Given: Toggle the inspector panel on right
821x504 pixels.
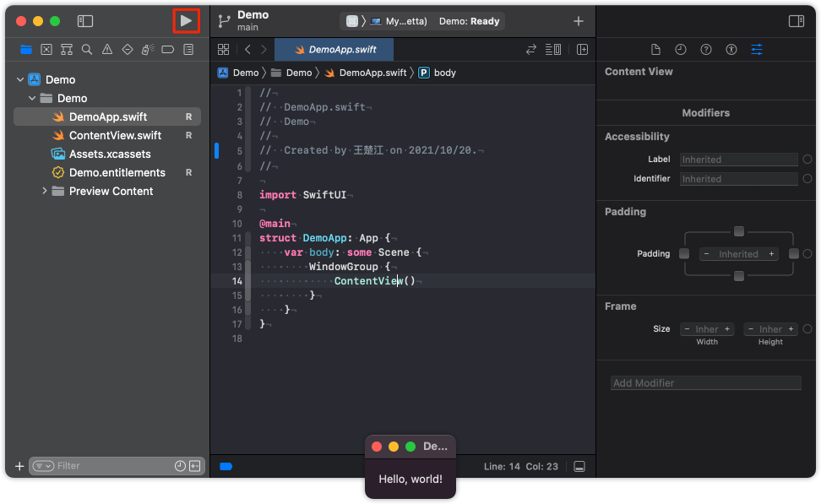Looking at the screenshot, I should (796, 21).
